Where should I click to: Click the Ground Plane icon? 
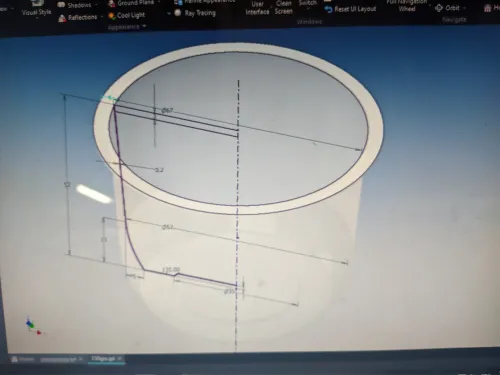[112, 3]
